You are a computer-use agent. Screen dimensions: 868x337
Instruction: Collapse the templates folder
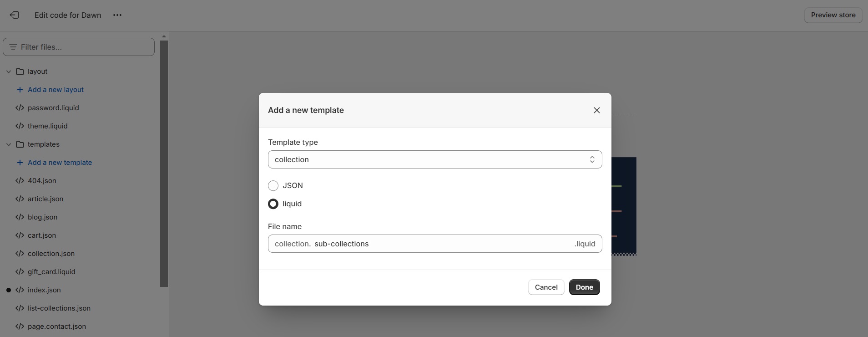(9, 144)
